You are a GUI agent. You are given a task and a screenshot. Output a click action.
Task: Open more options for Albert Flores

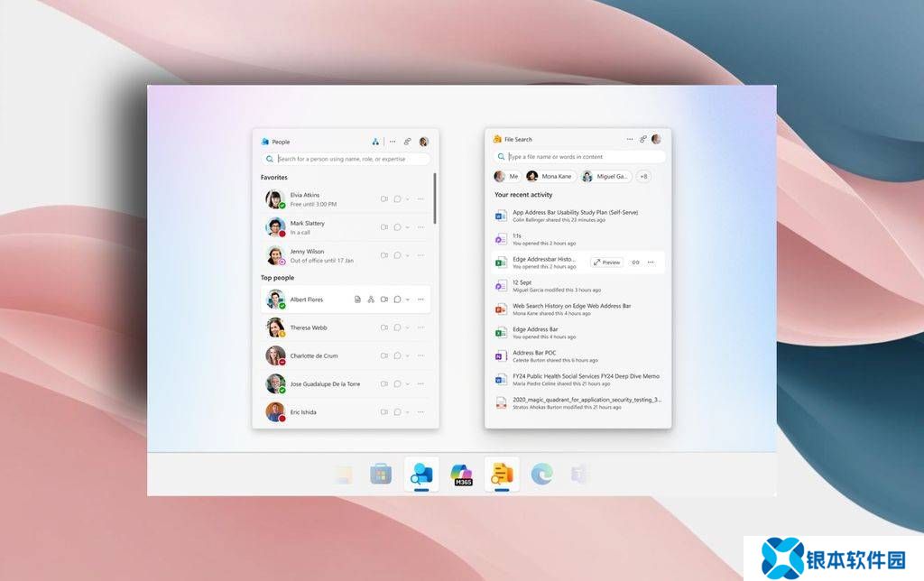coord(420,300)
